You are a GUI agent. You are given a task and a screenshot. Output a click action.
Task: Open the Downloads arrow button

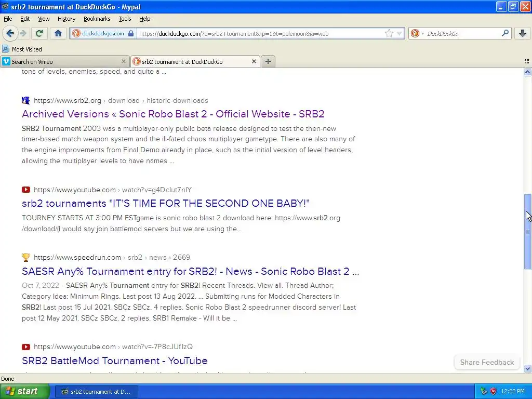click(x=523, y=33)
